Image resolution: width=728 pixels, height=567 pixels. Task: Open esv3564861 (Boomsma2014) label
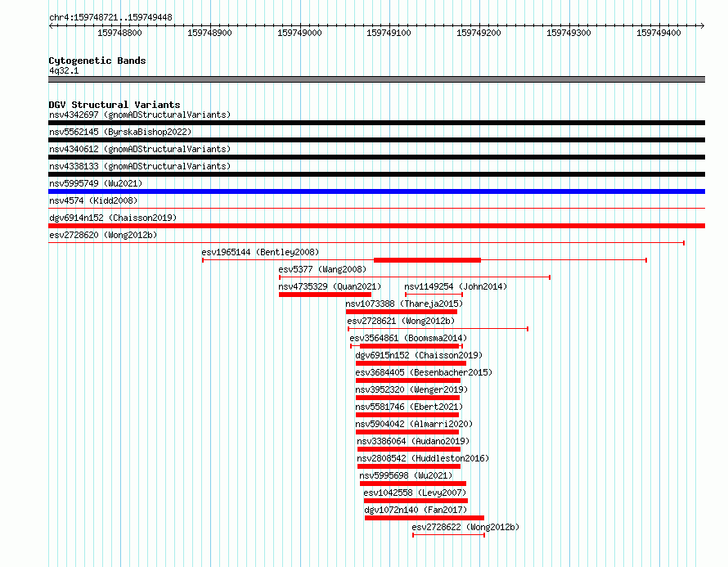(x=408, y=338)
